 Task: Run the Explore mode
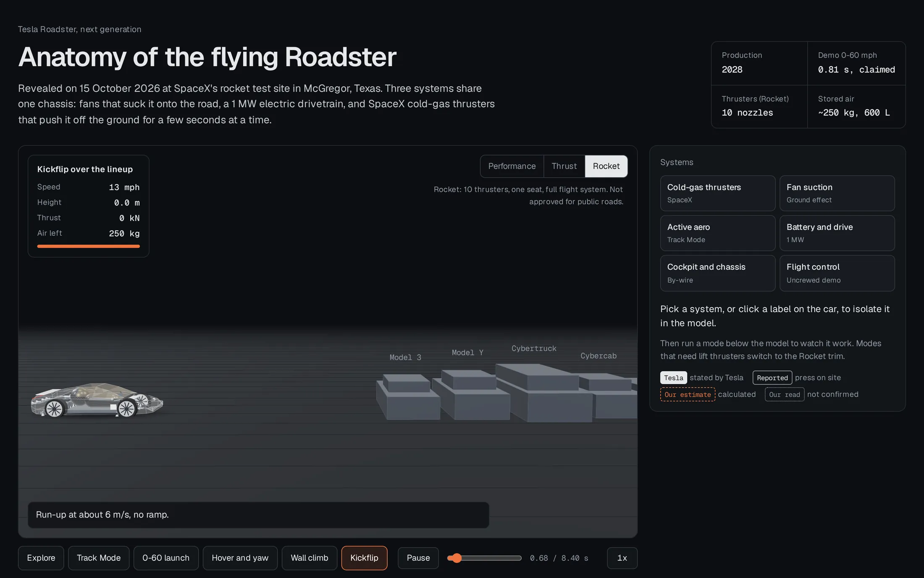point(41,558)
